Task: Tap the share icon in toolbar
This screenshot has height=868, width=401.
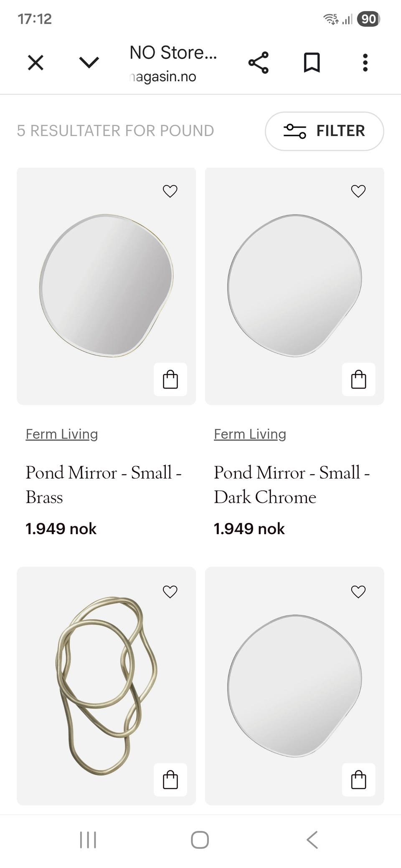Action: 259,63
